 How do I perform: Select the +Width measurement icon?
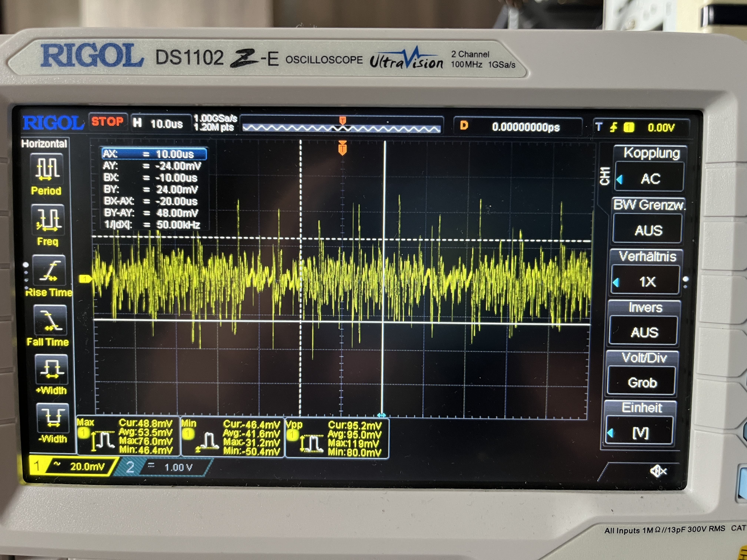click(x=52, y=369)
